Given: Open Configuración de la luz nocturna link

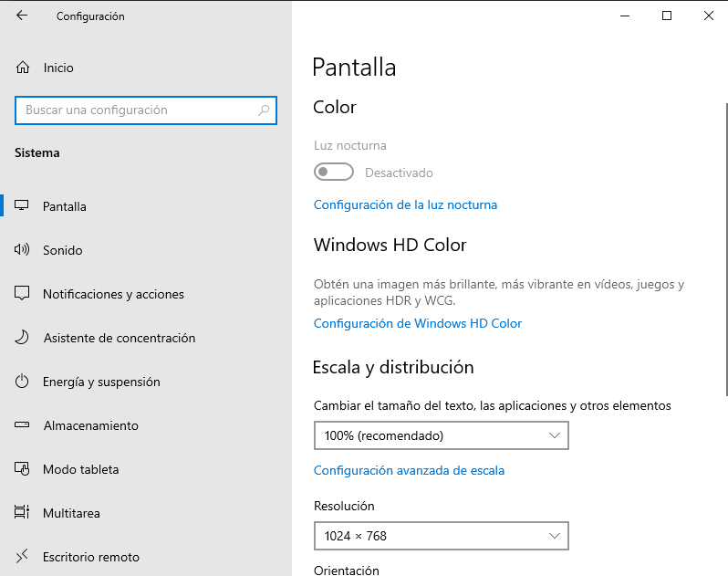Looking at the screenshot, I should [405, 204].
